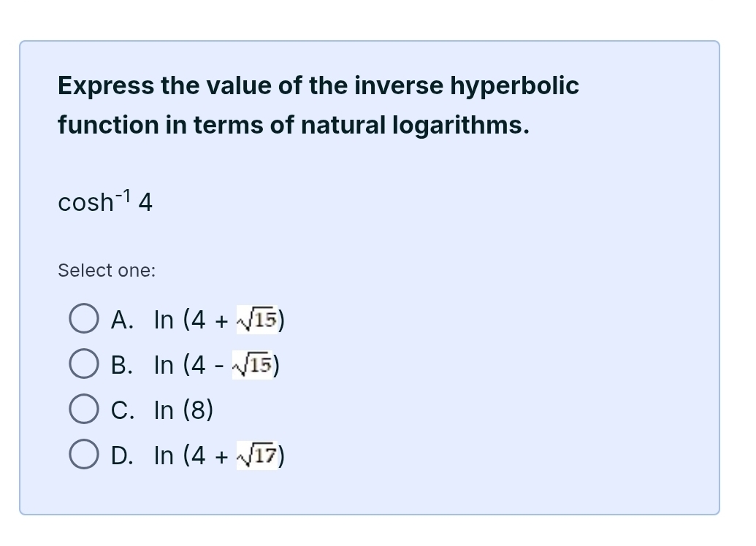Click the letter label "C."
756x546 pixels.
[122, 410]
